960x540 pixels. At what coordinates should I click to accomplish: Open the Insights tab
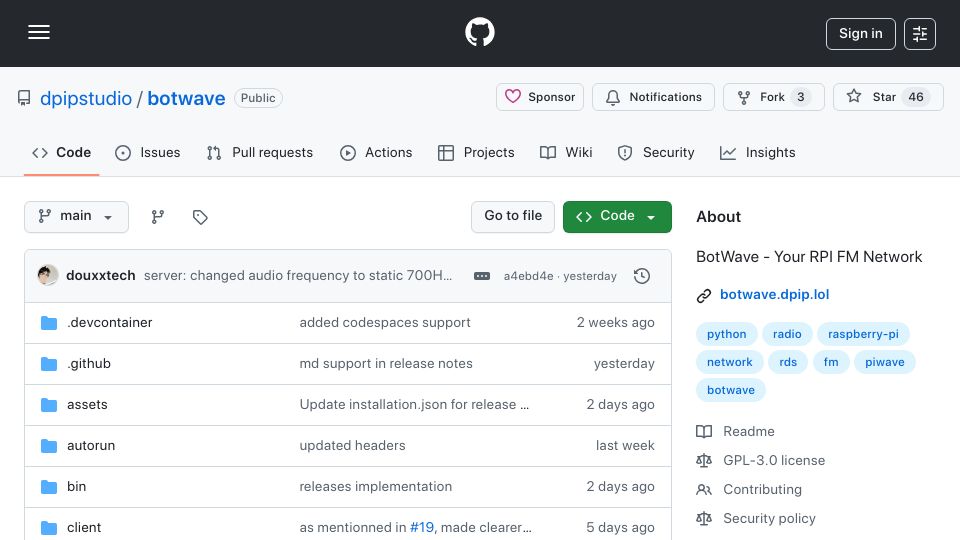[x=757, y=152]
